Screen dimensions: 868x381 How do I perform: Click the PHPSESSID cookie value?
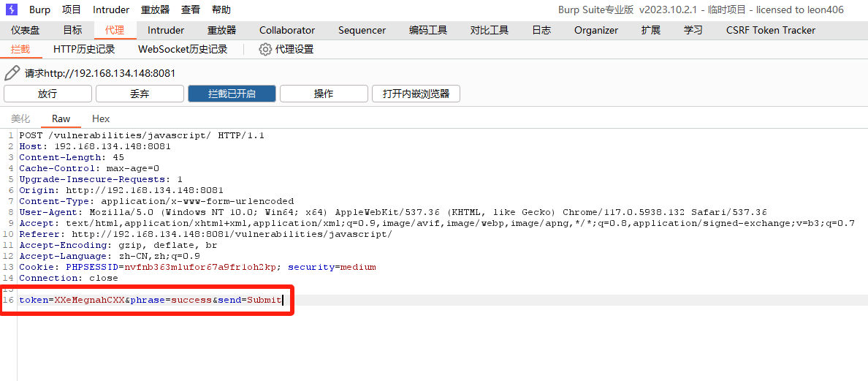coord(200,267)
